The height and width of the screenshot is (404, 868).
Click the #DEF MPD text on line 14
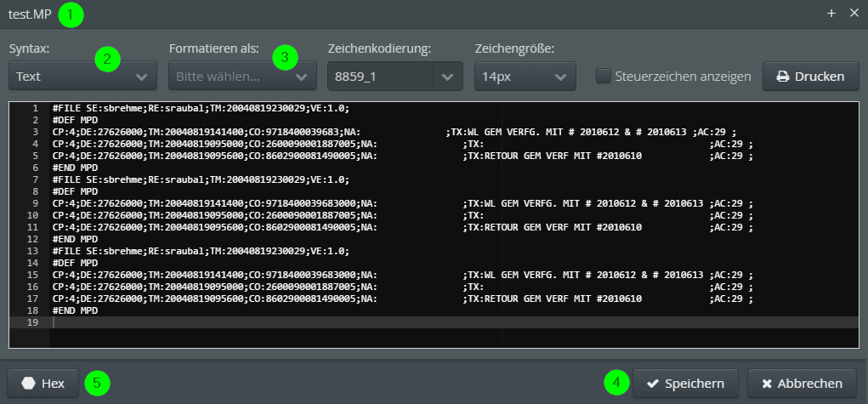tap(76, 263)
